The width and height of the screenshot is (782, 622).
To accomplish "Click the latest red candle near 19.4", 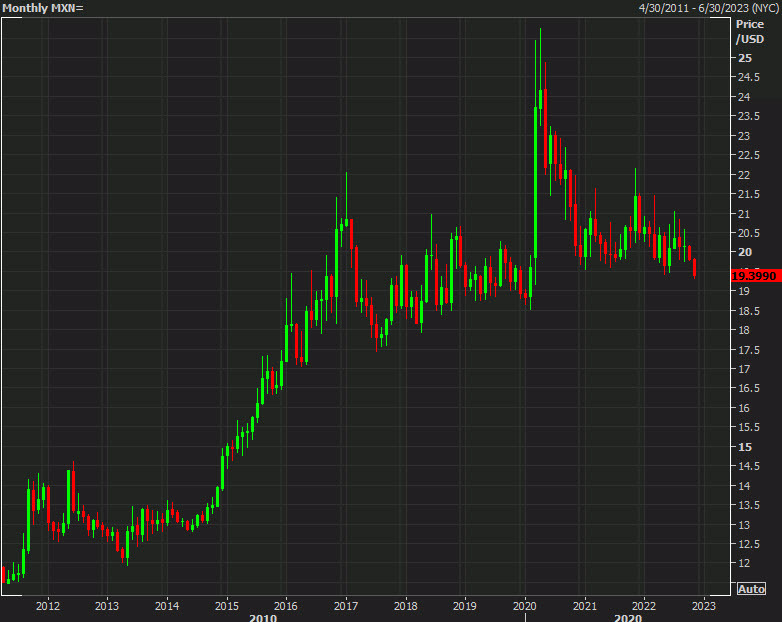I will [694, 268].
